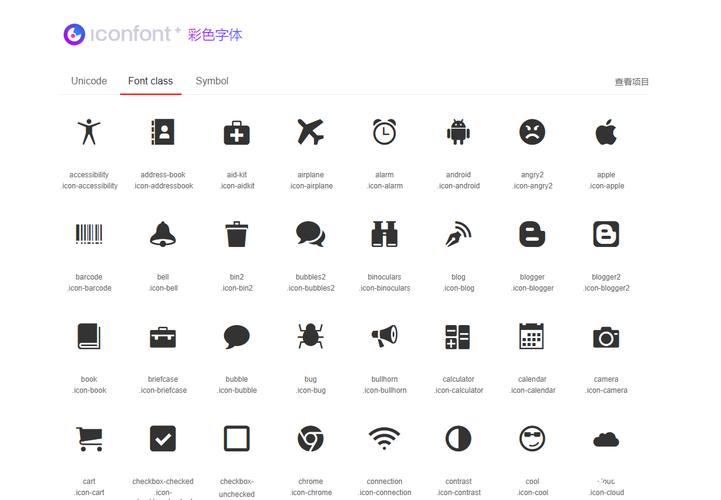Click the .icon-connection class text
The width and height of the screenshot is (721, 500).
(x=385, y=492)
